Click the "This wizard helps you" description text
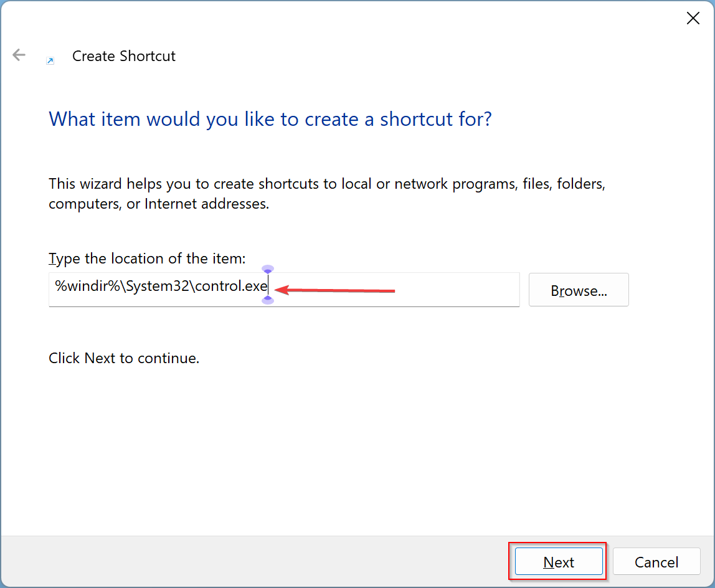The height and width of the screenshot is (588, 715). point(327,194)
